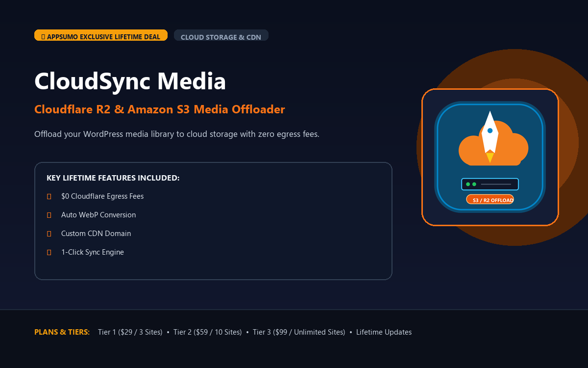
Task: Click the bullet icon beside Auto WebP Conversion
Action: pyautogui.click(x=49, y=215)
